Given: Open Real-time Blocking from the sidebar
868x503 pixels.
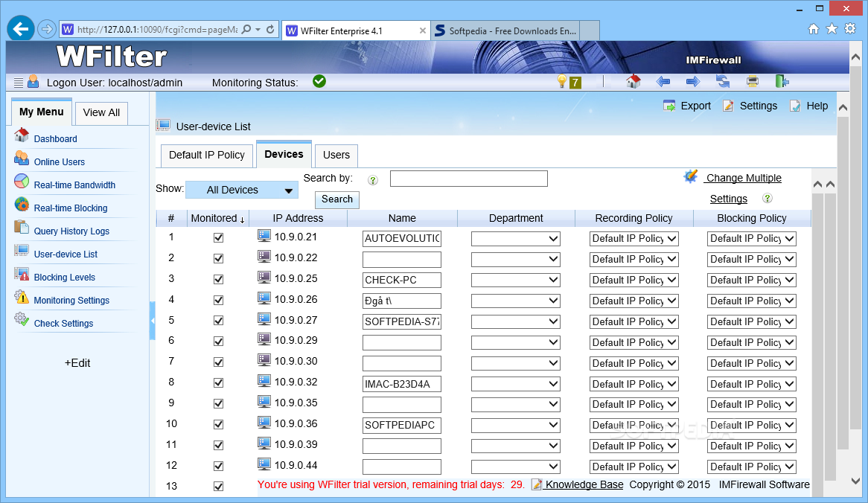Looking at the screenshot, I should 70,208.
